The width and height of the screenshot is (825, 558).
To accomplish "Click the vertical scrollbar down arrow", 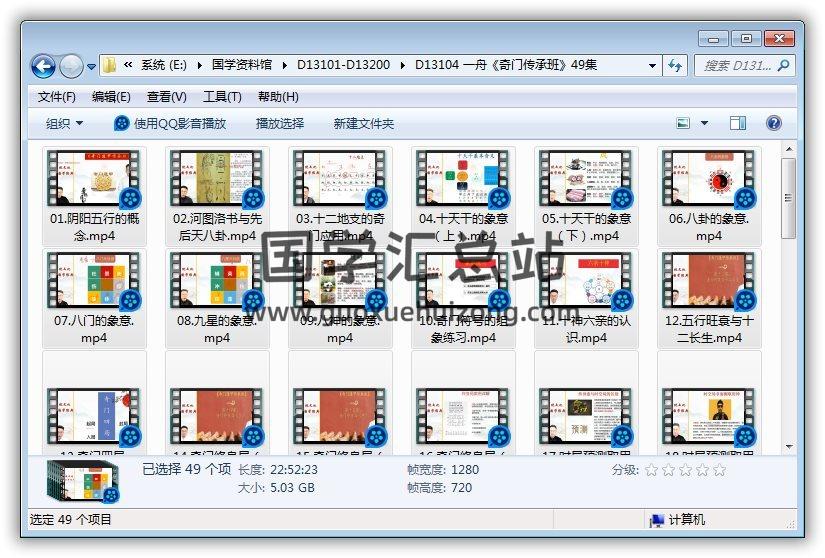I will (x=789, y=447).
